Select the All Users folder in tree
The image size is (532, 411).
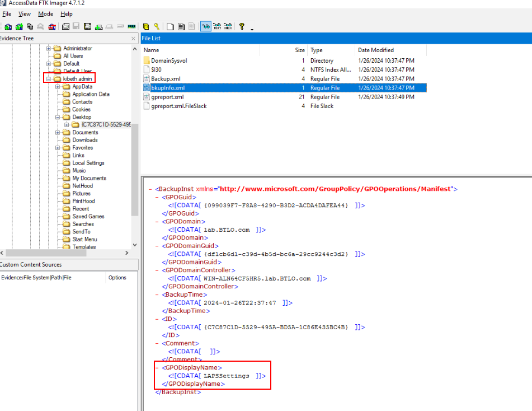73,55
